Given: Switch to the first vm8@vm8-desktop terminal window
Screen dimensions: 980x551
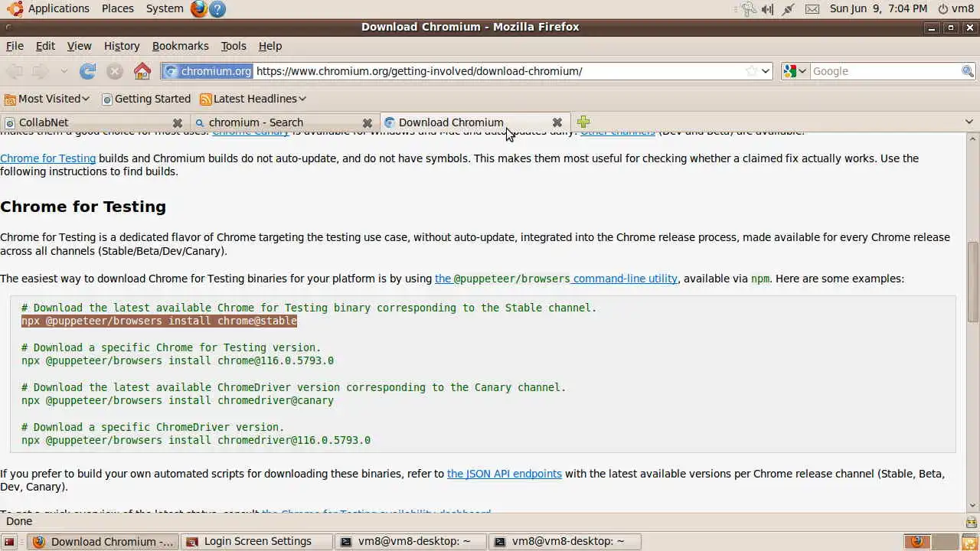Looking at the screenshot, I should click(412, 542).
